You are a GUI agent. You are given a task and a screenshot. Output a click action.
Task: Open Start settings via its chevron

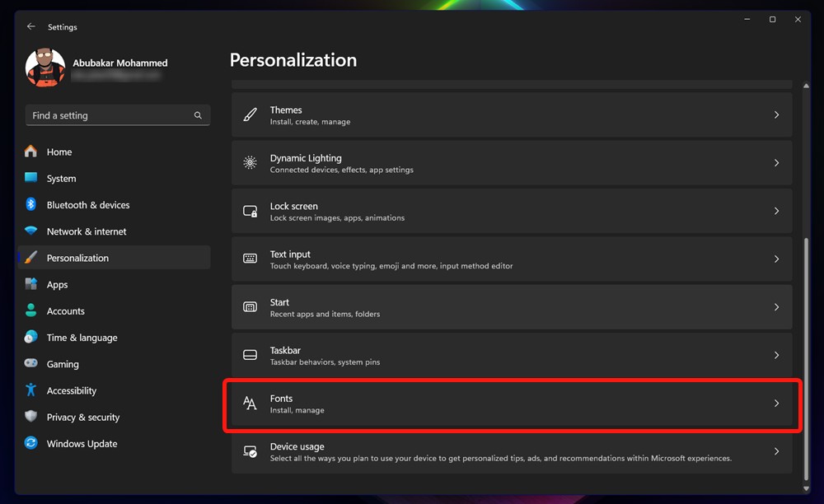tap(776, 307)
